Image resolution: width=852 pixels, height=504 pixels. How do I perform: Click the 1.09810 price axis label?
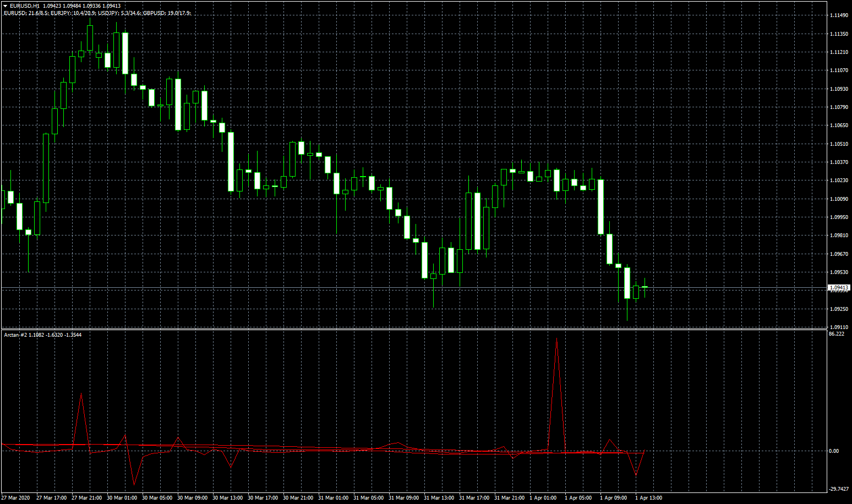point(839,235)
